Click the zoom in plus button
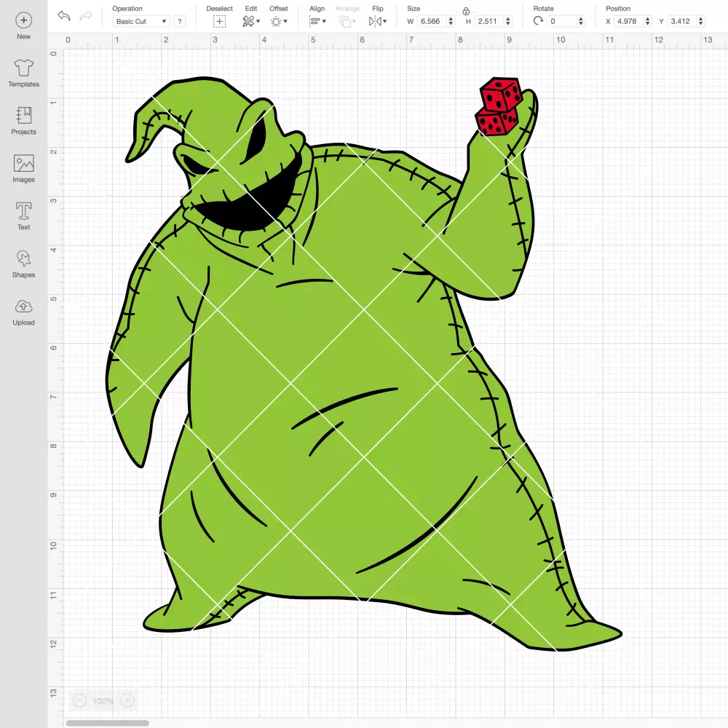Screen dimensions: 728x728 [127, 700]
